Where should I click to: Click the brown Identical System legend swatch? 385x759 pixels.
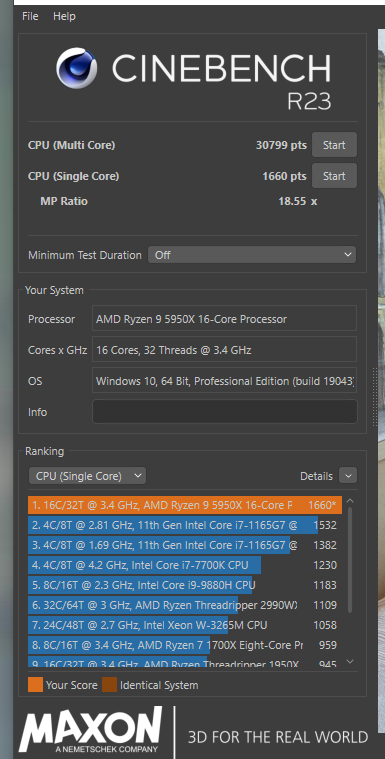click(x=109, y=685)
